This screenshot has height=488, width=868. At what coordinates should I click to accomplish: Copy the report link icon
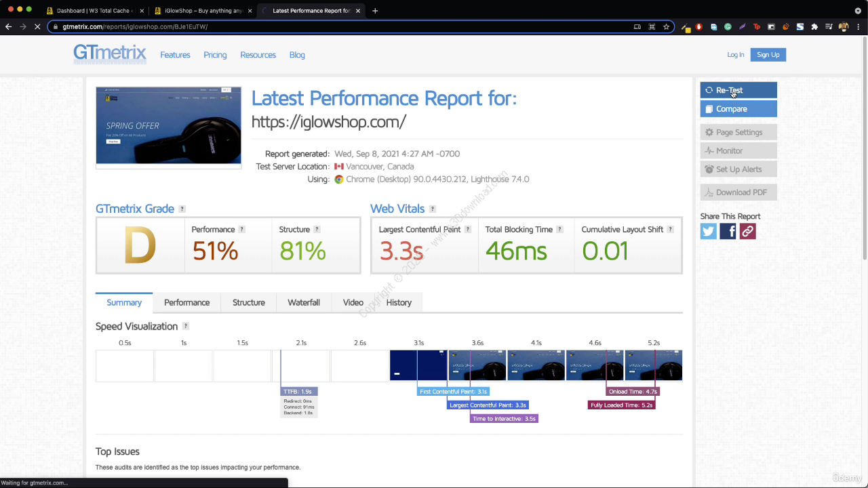point(747,231)
